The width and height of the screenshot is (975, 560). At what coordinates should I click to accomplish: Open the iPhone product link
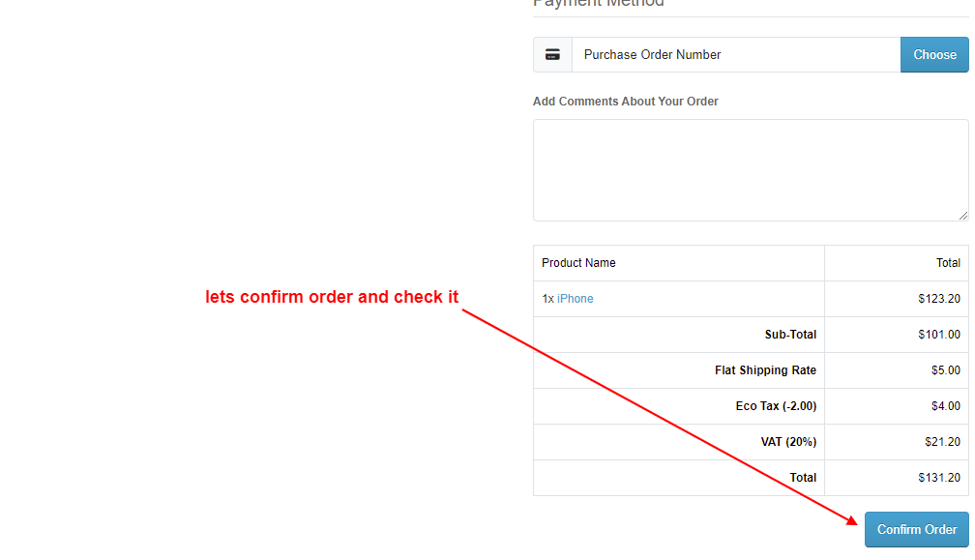pyautogui.click(x=576, y=299)
